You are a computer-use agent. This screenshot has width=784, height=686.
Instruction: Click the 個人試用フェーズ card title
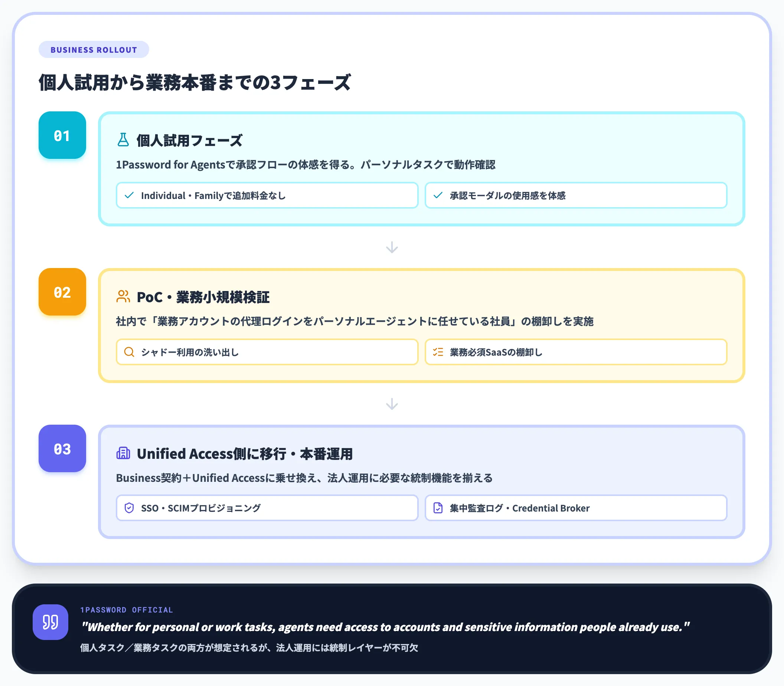189,140
